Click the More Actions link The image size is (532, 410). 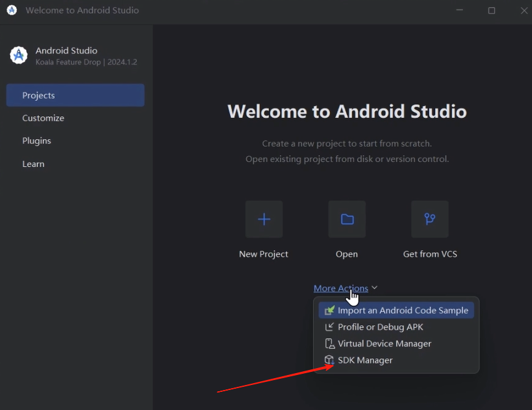point(341,288)
